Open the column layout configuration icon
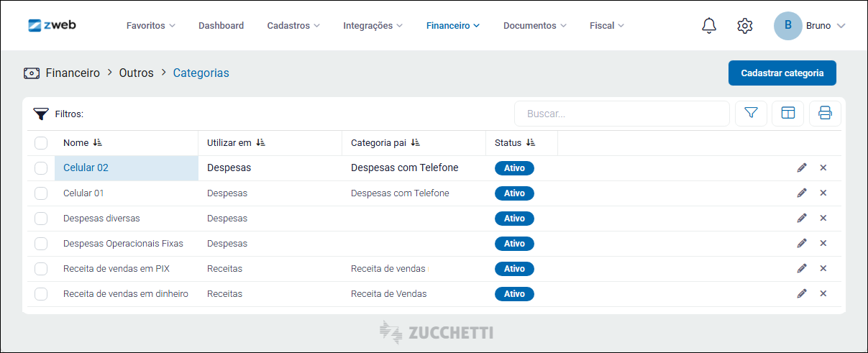The width and height of the screenshot is (868, 353). click(x=788, y=114)
